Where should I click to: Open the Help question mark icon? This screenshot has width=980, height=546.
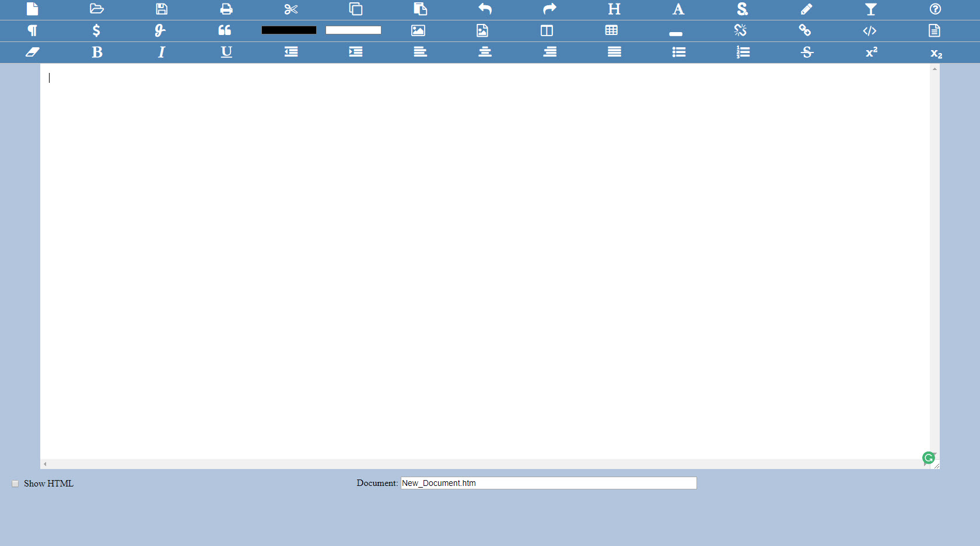point(935,9)
